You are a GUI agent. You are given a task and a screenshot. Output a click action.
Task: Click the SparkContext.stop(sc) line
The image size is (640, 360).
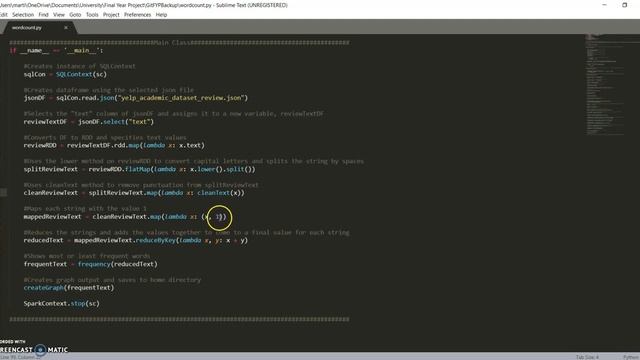(x=62, y=304)
